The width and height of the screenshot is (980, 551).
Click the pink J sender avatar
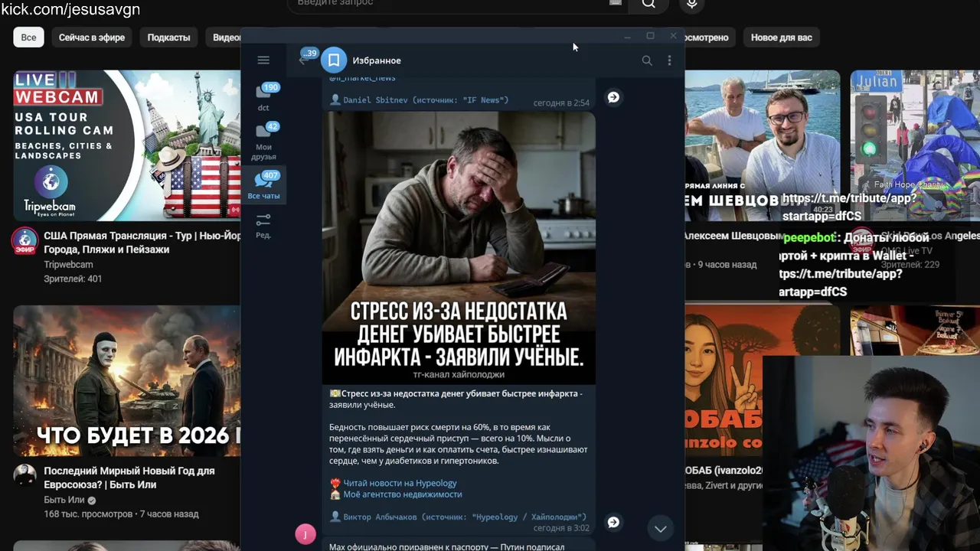coord(305,534)
